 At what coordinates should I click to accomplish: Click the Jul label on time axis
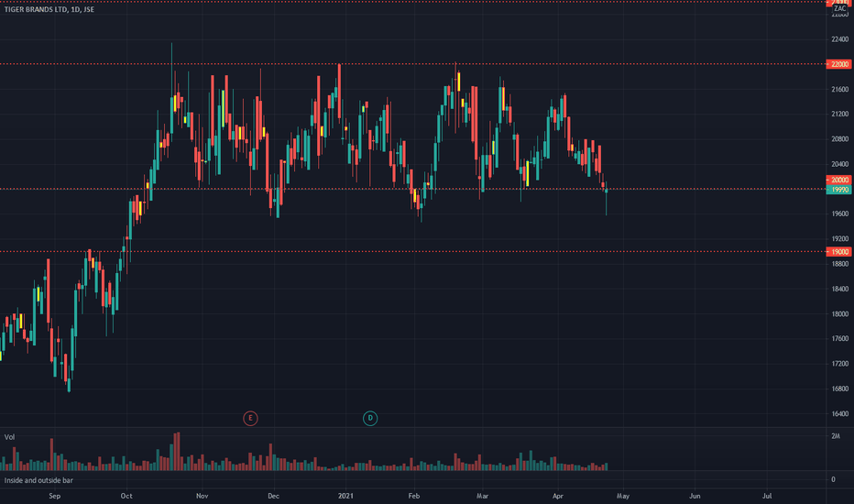click(x=767, y=496)
